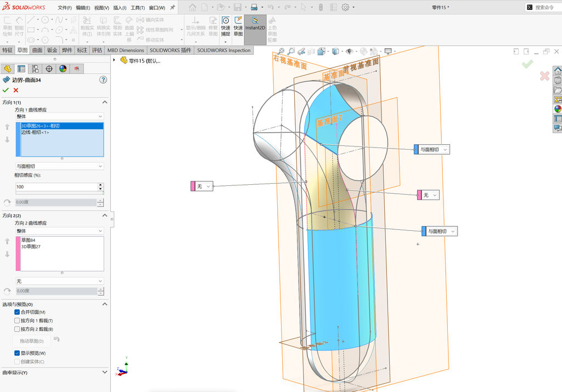Toggle 合并切面(M) checkbox
562x392 pixels.
pos(17,312)
